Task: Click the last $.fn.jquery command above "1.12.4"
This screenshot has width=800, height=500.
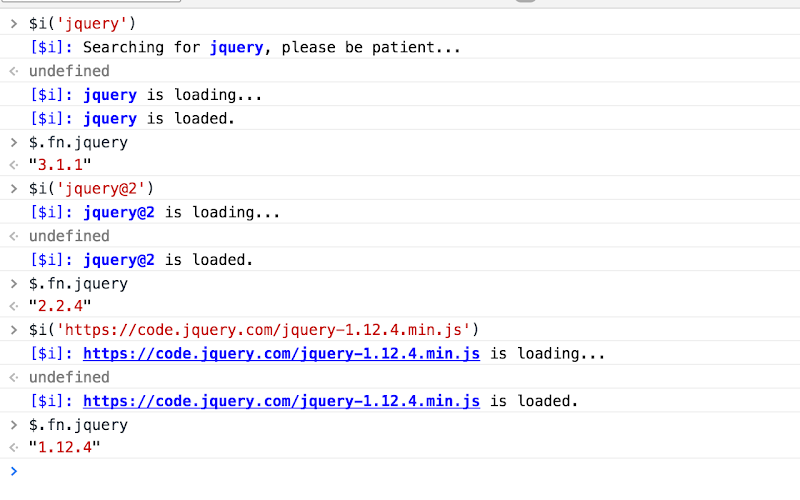Action: 78,425
